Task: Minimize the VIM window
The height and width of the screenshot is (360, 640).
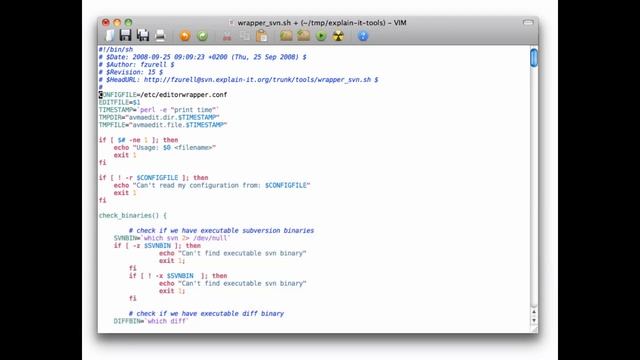Action: [x=117, y=23]
